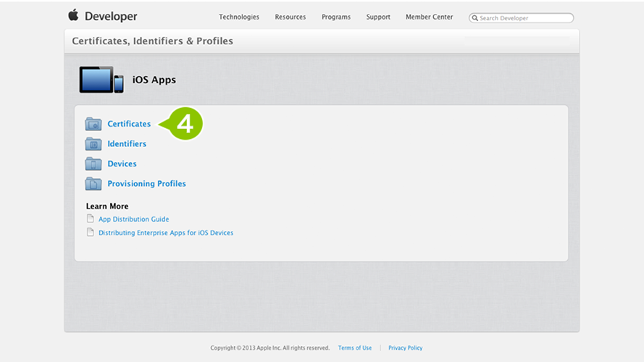Open the Programs menu

click(x=336, y=17)
